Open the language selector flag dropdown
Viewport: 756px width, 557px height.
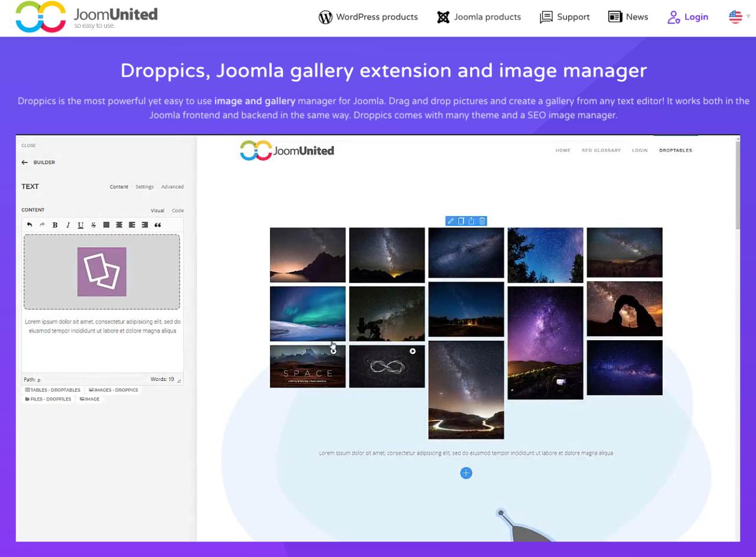[738, 17]
